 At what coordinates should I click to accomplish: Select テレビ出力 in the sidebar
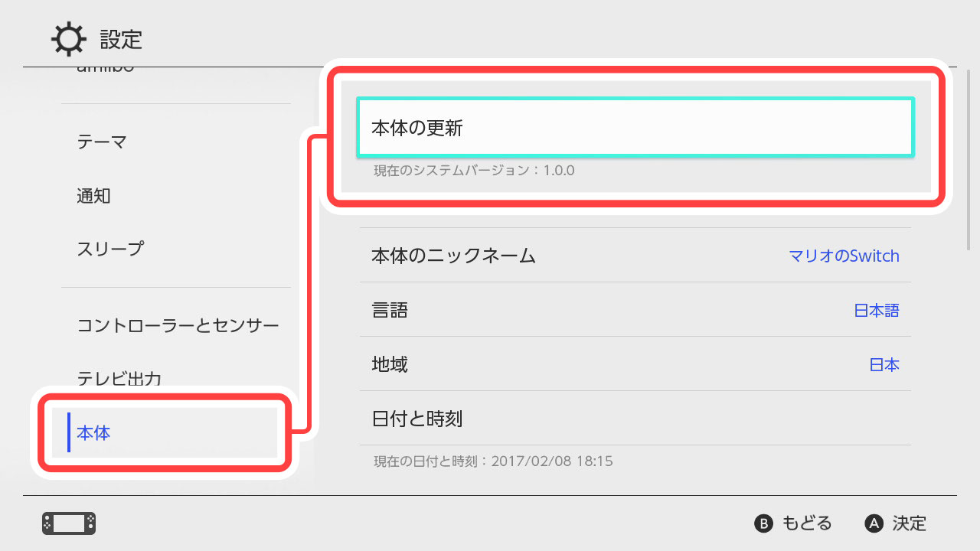pos(119,379)
